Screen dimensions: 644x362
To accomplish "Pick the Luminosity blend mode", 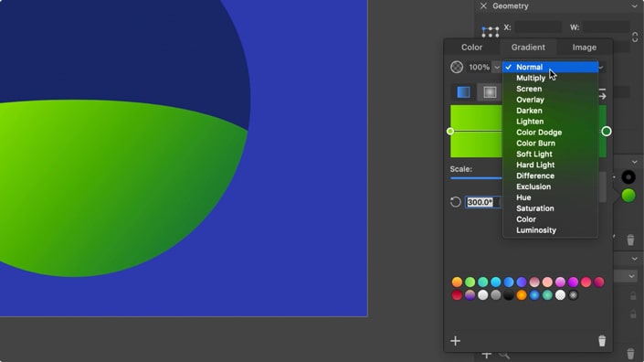I will (x=550, y=230).
